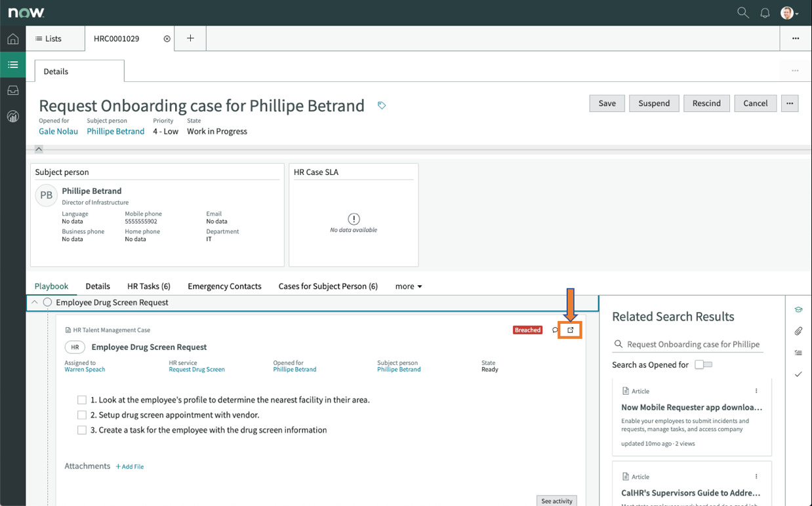Open Details tab next to Playbook

click(x=98, y=286)
